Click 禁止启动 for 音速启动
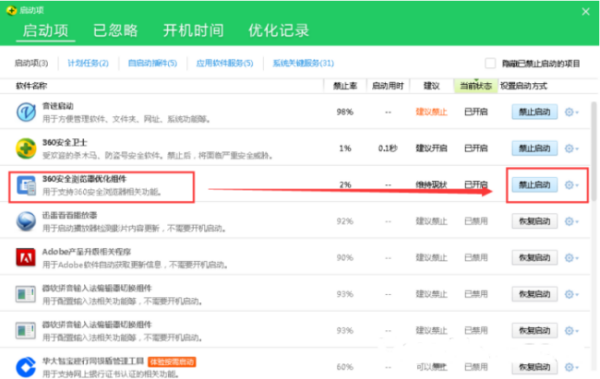Screen dimensions: 600x379 point(535,112)
